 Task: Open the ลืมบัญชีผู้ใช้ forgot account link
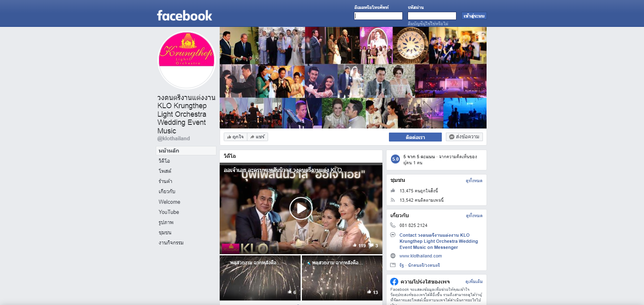(428, 24)
